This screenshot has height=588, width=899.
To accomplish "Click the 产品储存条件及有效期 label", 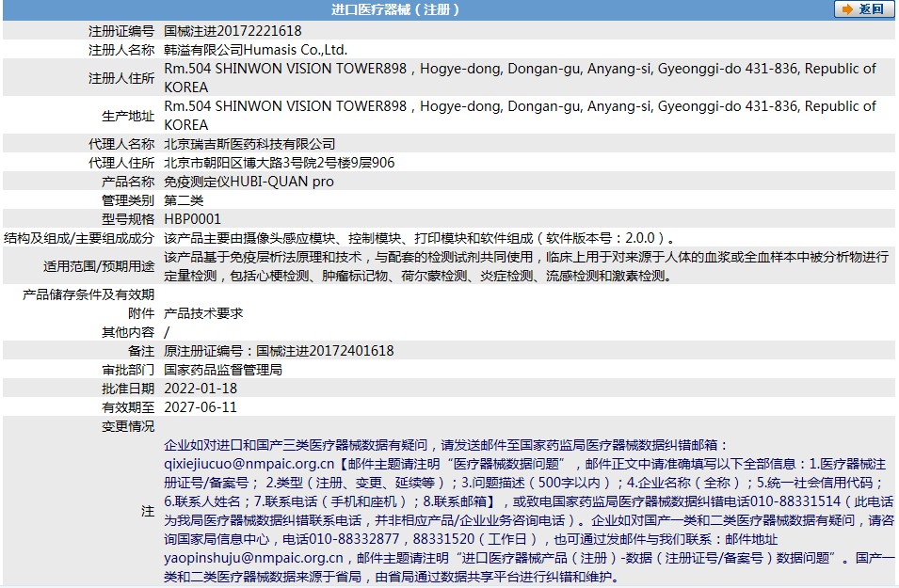I will 88,294.
